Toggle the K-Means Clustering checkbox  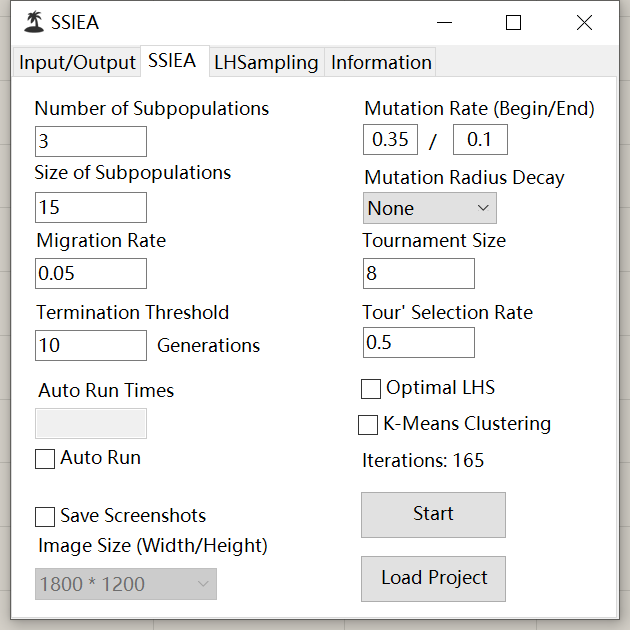click(368, 425)
